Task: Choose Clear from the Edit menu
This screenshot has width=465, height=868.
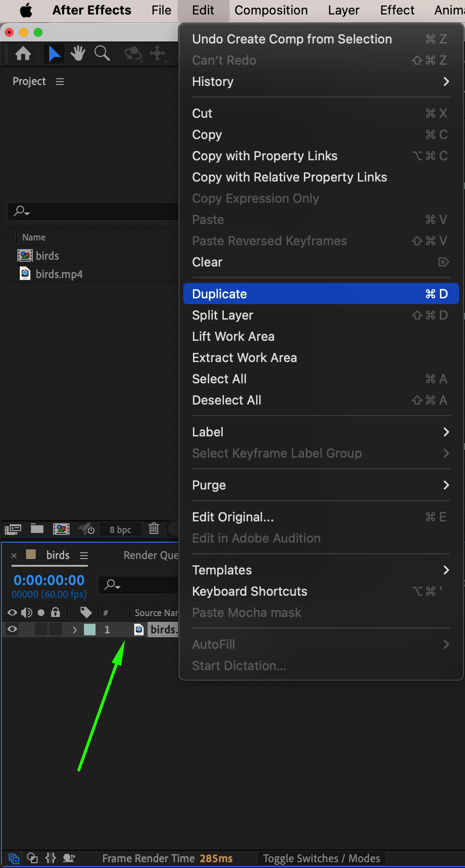Action: (x=321, y=262)
